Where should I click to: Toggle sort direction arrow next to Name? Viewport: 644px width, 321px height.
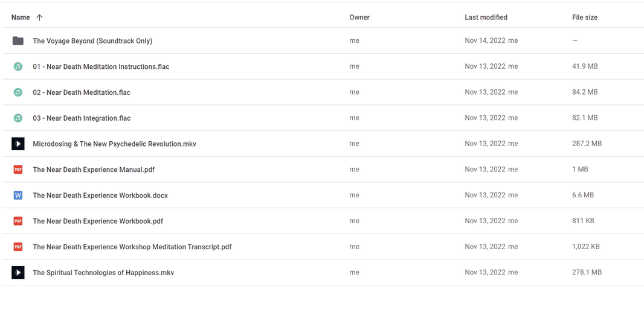pos(40,17)
